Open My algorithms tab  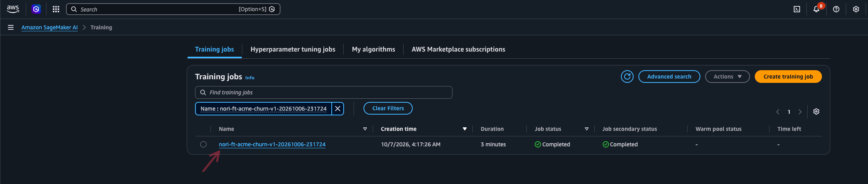[373, 49]
